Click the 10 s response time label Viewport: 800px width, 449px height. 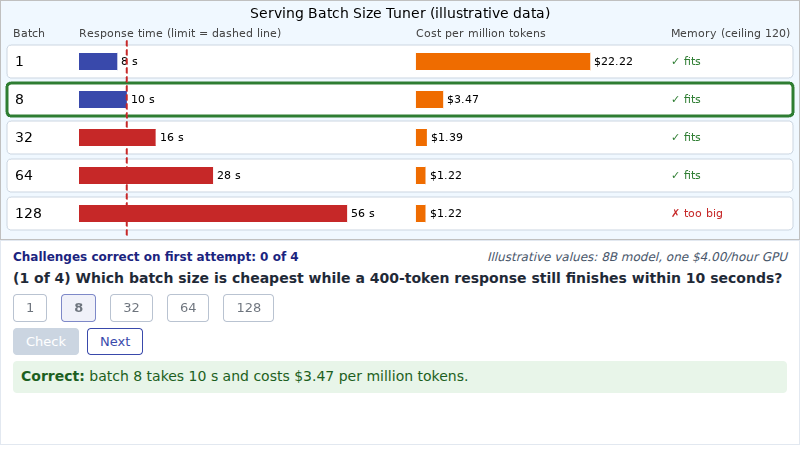pos(143,99)
